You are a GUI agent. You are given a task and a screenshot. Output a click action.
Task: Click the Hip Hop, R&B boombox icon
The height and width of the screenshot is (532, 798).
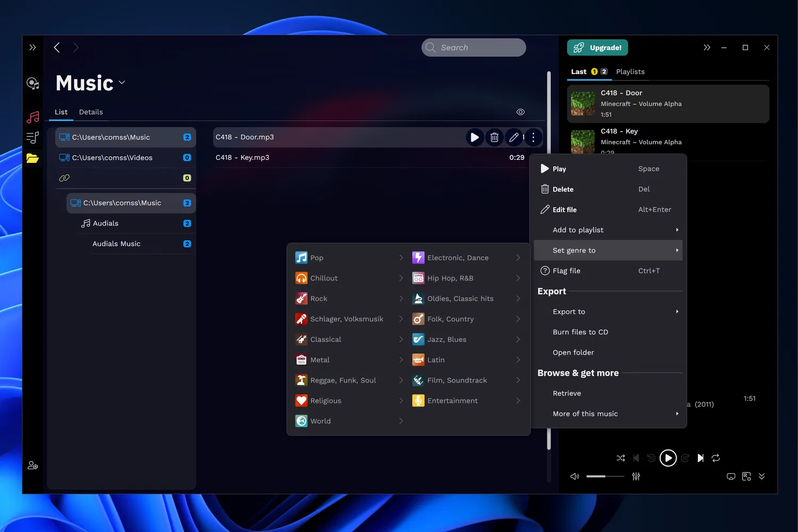pos(418,278)
